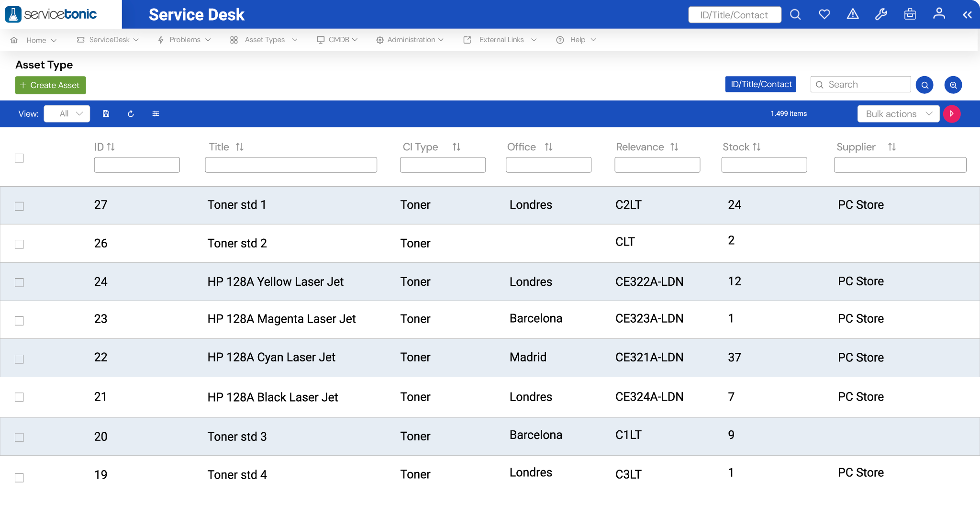The image size is (980, 517).
Task: Click the Relevance column filter box
Action: pos(657,165)
